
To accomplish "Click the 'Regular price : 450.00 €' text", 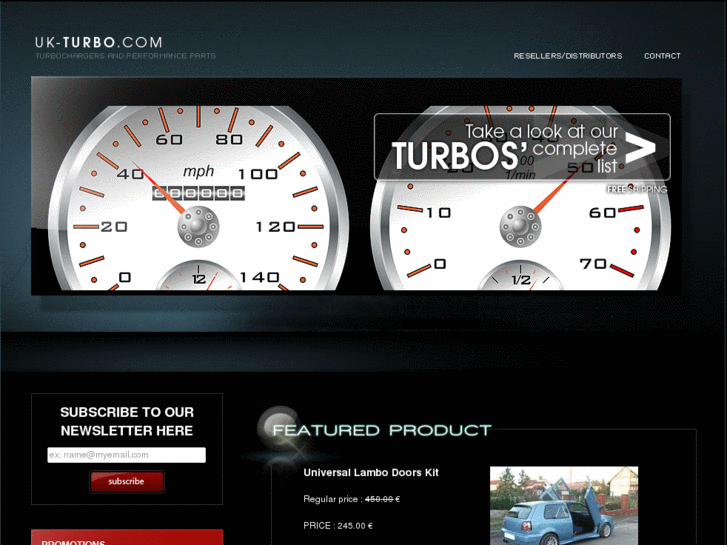I will tap(351, 499).
